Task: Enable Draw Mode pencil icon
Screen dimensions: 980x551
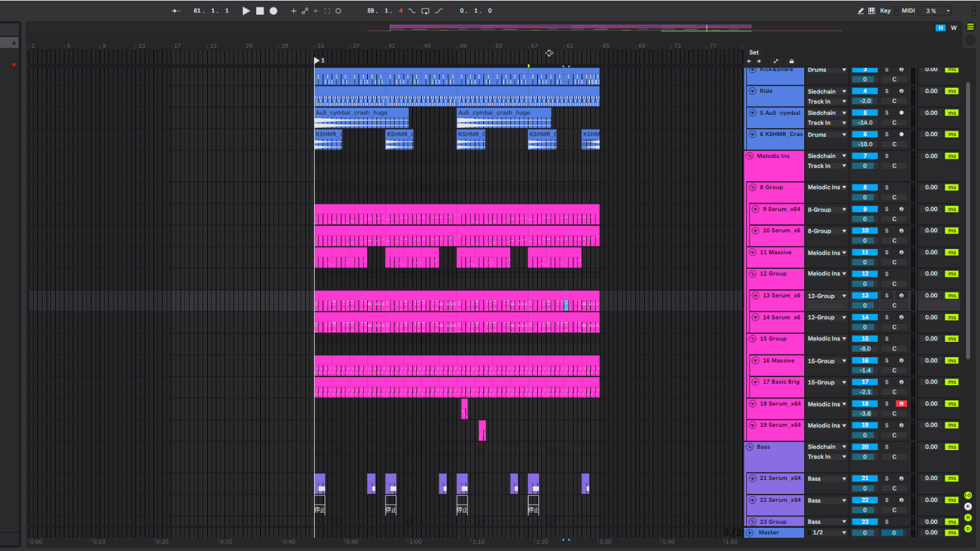Action: point(861,11)
